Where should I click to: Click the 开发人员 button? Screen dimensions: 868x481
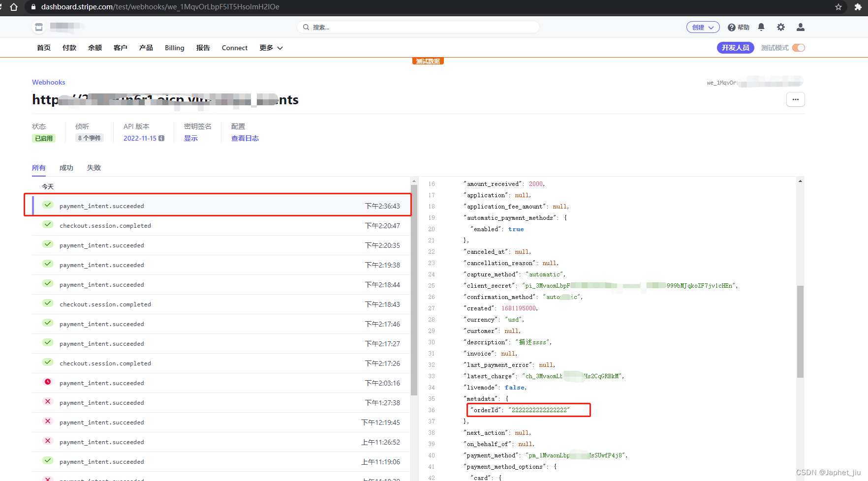[x=736, y=48]
